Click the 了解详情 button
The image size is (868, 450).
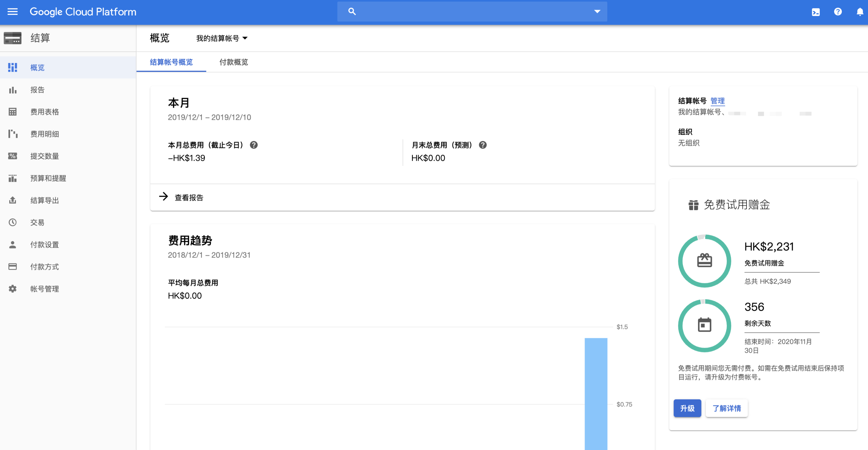[x=727, y=408]
